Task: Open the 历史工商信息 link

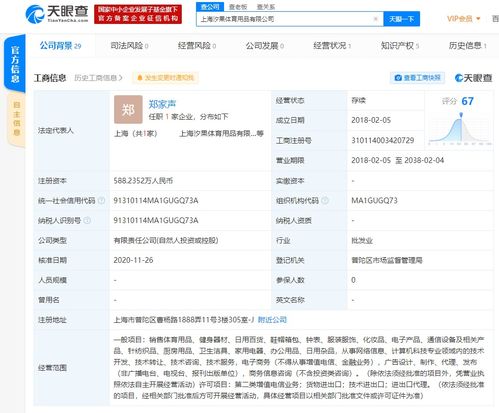Action: pos(98,78)
